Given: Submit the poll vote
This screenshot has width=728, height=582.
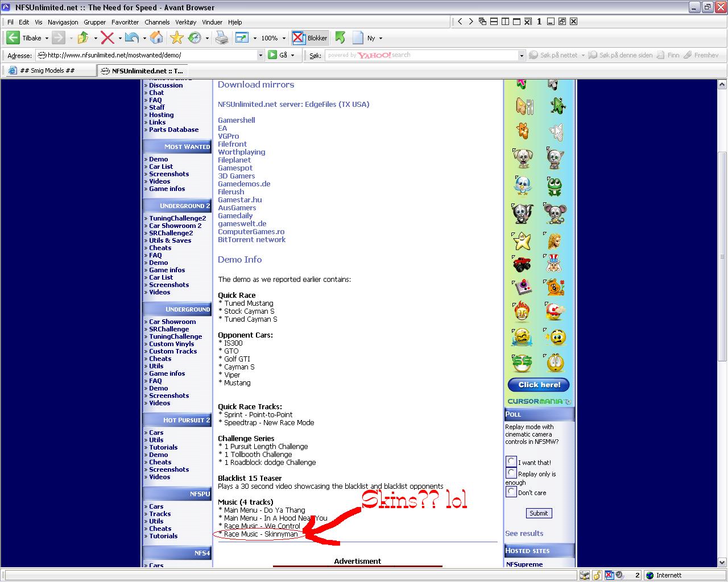Looking at the screenshot, I should 539,513.
